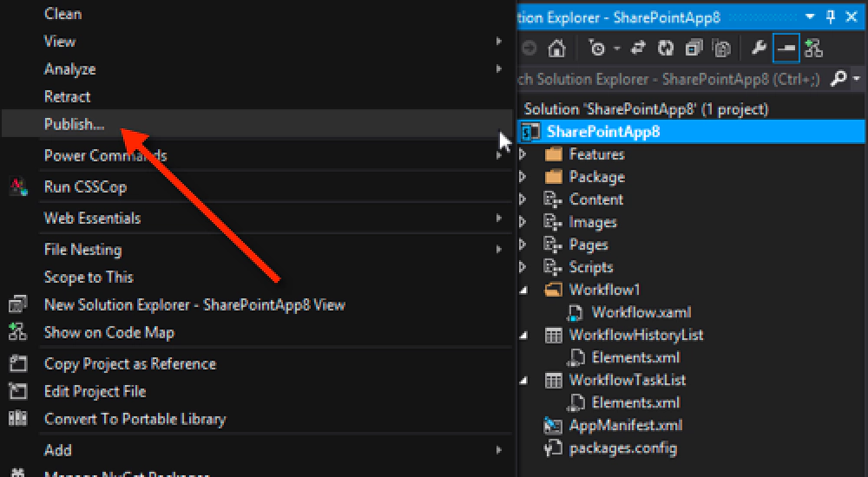The image size is (868, 477).
Task: Click the Content module icon
Action: (x=553, y=199)
